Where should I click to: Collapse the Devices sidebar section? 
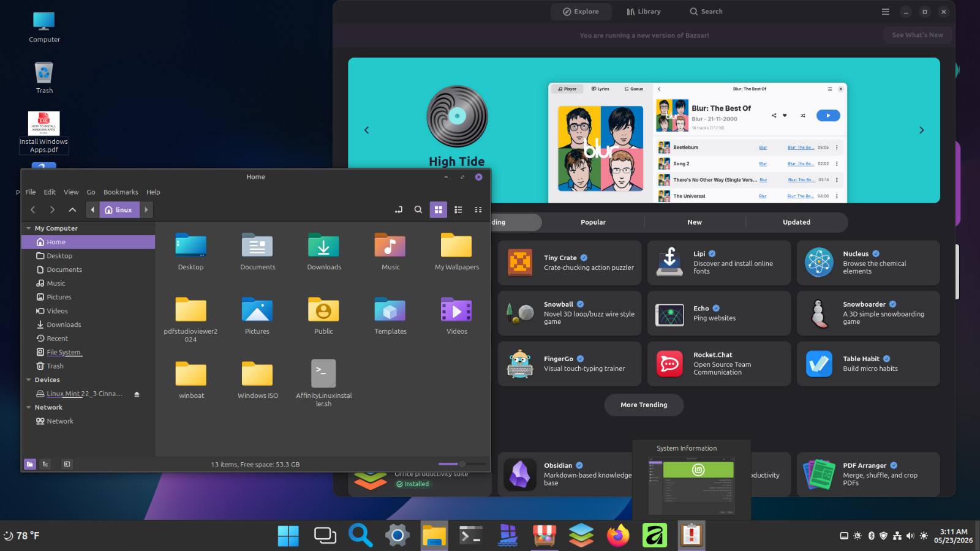28,380
